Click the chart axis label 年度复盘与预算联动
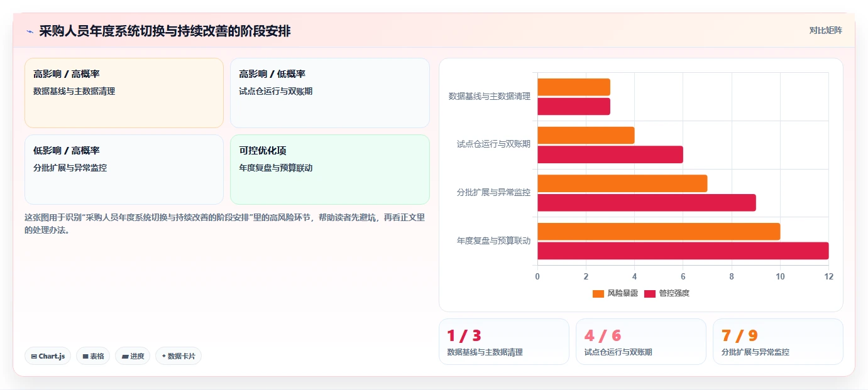868x390 pixels. [x=493, y=241]
